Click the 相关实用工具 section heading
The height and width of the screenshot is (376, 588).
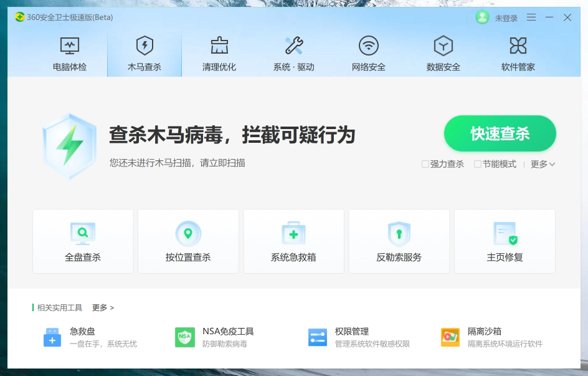(x=60, y=307)
